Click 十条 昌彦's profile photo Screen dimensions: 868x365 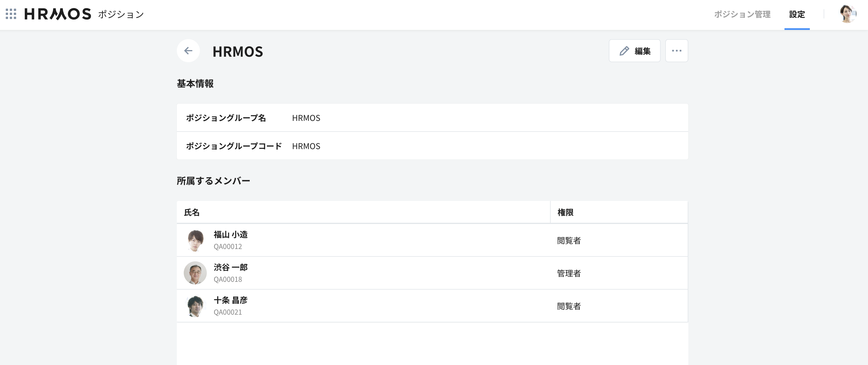pos(195,306)
